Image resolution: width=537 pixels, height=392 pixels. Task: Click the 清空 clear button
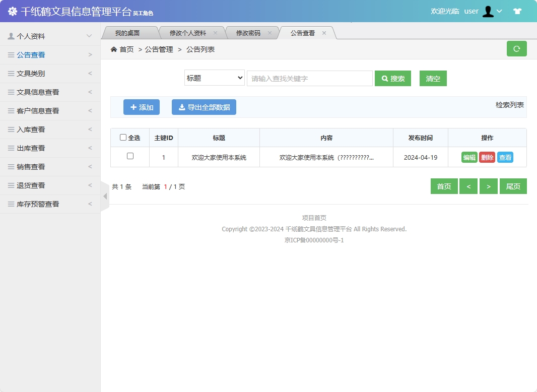coord(433,78)
